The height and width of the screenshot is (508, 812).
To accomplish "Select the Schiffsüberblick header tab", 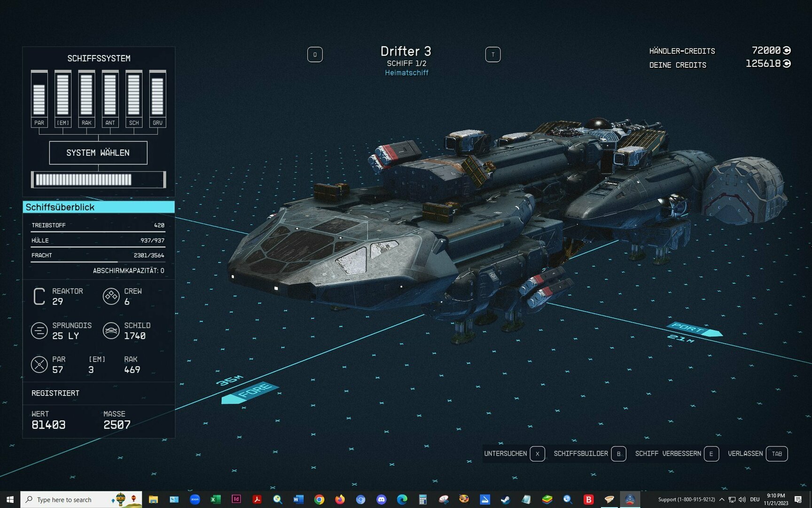I will (x=99, y=207).
